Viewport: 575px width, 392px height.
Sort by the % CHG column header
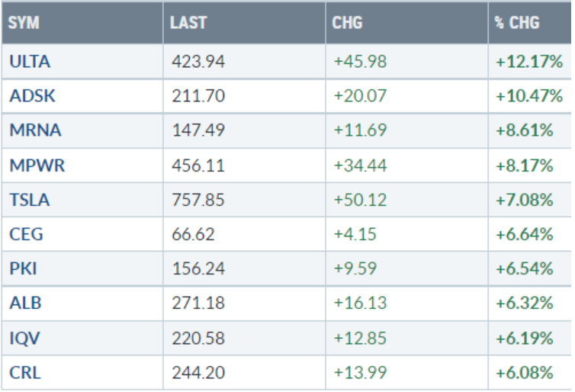point(516,23)
